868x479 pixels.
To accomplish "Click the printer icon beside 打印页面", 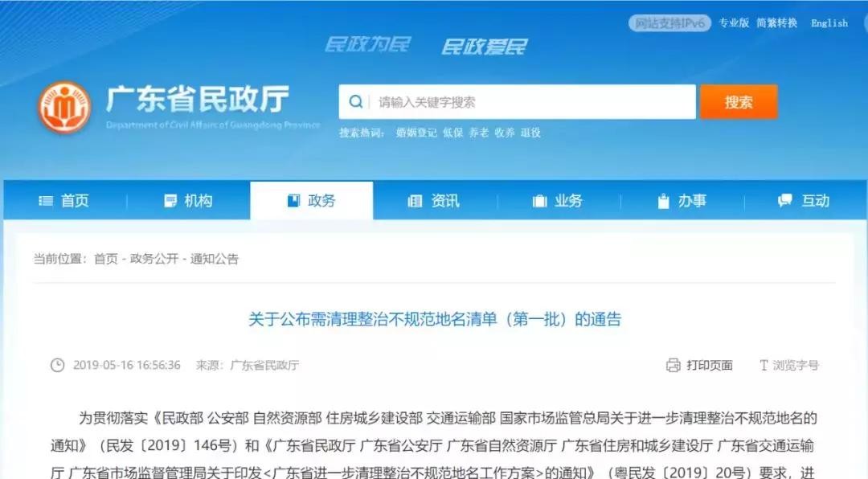I will tap(674, 366).
